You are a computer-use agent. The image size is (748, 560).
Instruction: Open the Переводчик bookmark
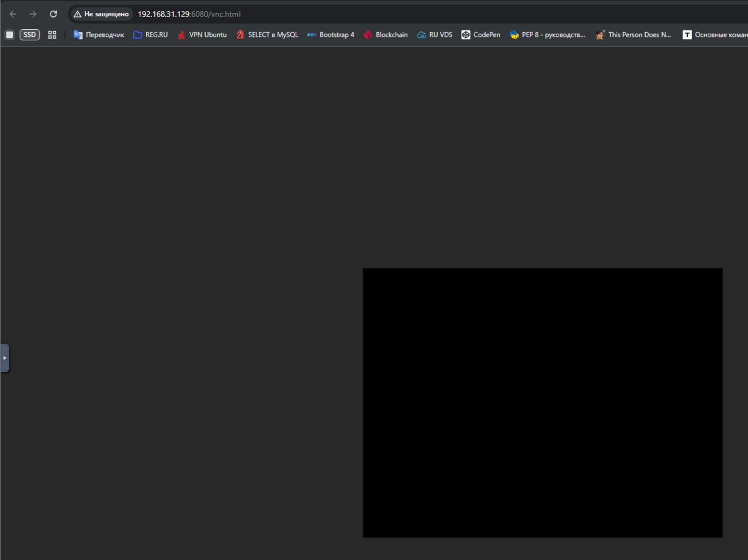[99, 35]
